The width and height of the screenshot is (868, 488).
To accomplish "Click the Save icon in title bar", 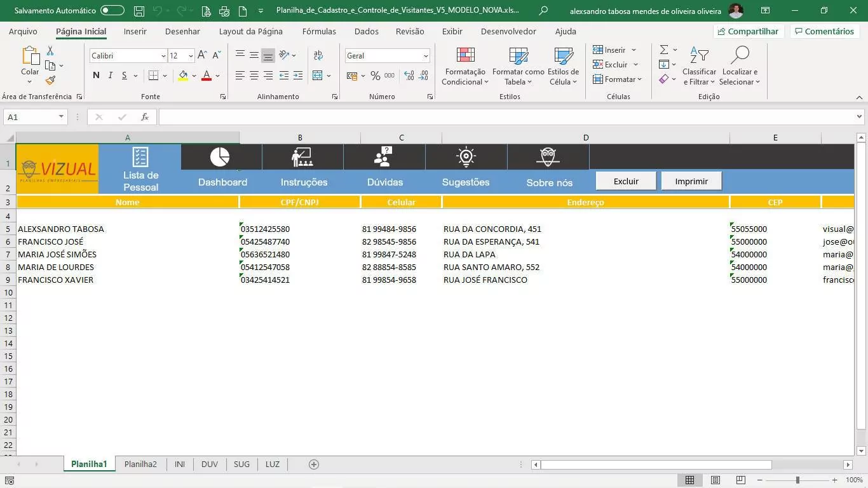I will (x=139, y=11).
